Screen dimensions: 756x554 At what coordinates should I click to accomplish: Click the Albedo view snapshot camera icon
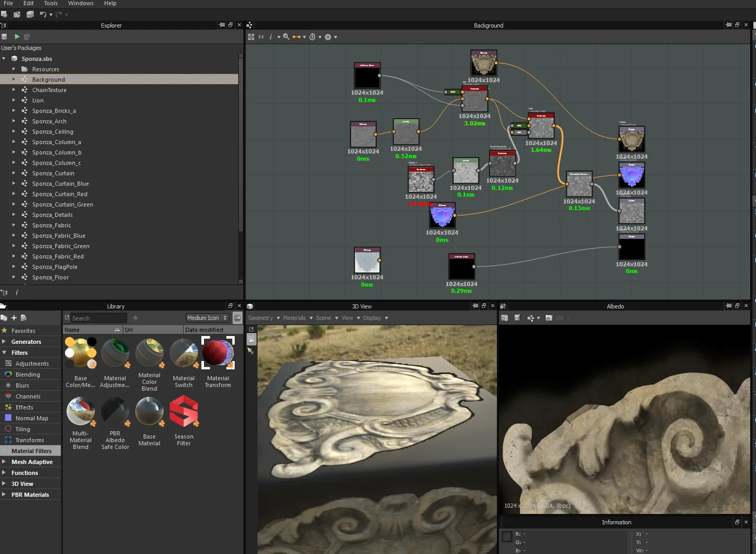coord(549,318)
